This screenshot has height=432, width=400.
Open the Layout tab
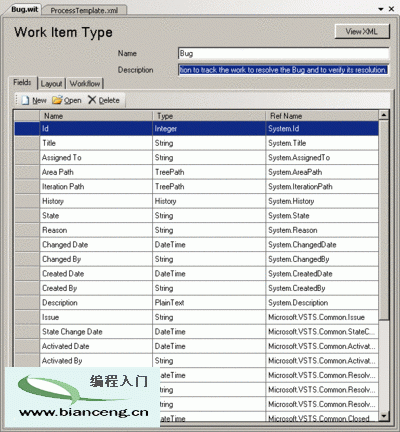(x=51, y=84)
